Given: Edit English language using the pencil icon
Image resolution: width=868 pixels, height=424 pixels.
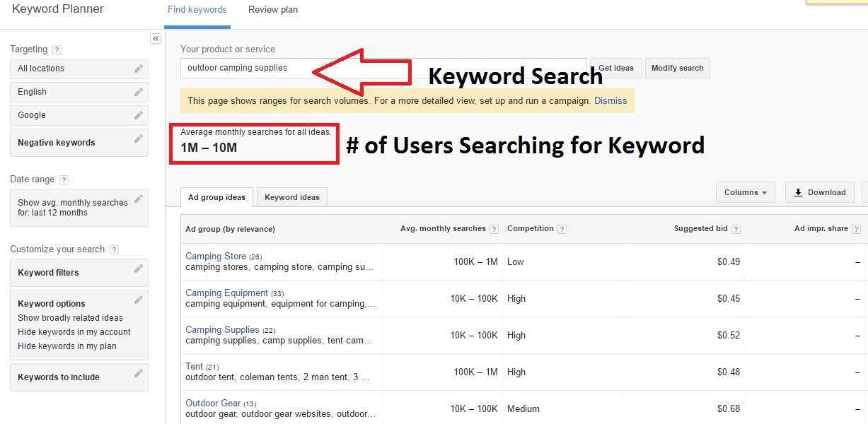Looking at the screenshot, I should coord(139,92).
